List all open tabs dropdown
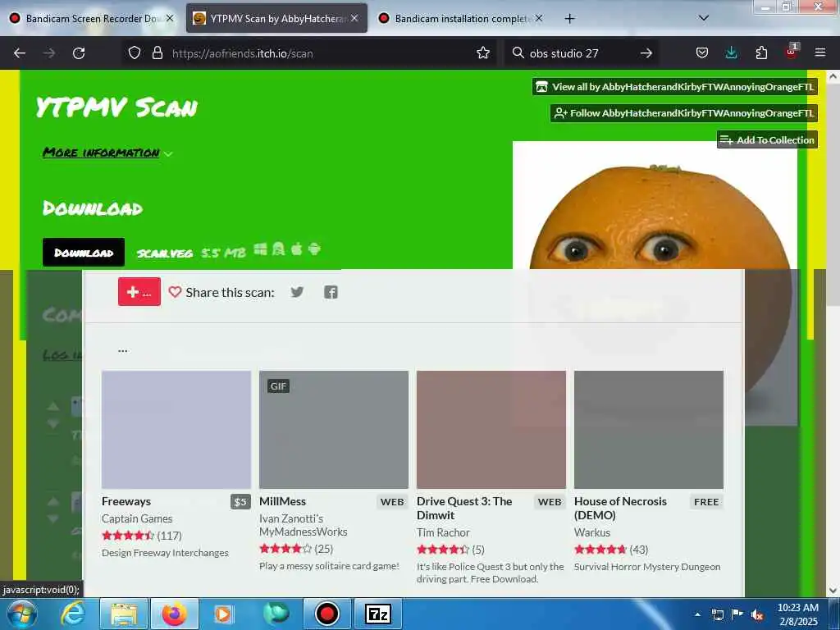Screen dimensions: 840x630 pos(704,18)
